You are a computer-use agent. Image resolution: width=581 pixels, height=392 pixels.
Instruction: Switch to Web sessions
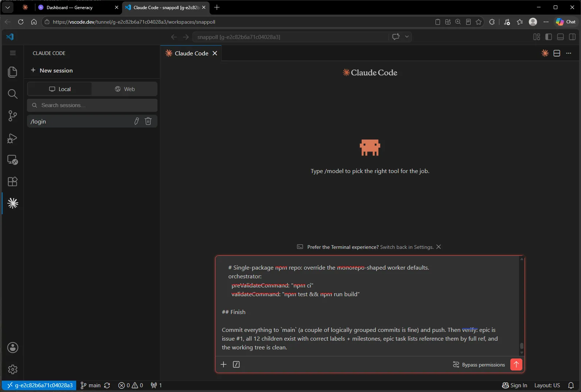click(x=125, y=89)
